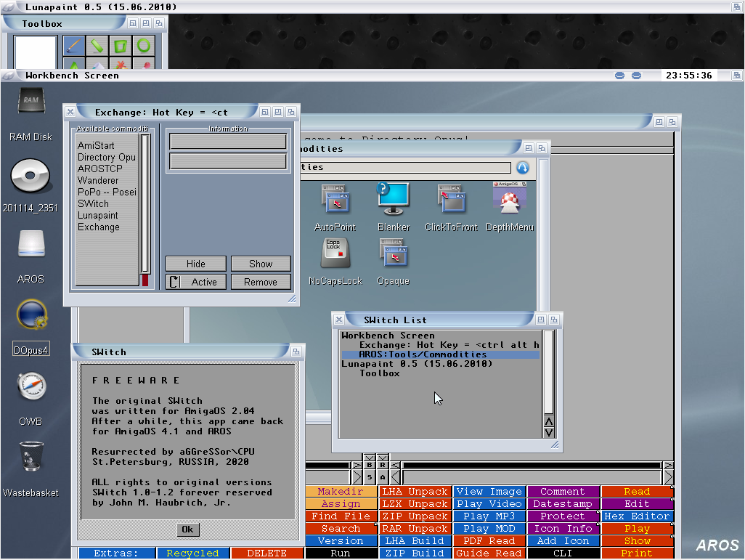Click the Assign button in Directory Opus

coord(341,504)
